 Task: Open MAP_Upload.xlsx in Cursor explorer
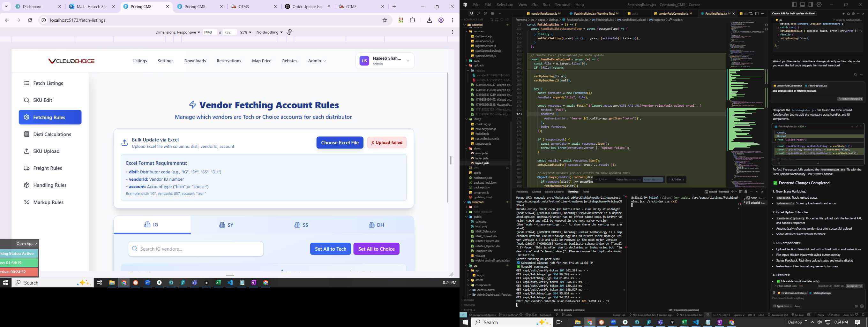pyautogui.click(x=486, y=236)
